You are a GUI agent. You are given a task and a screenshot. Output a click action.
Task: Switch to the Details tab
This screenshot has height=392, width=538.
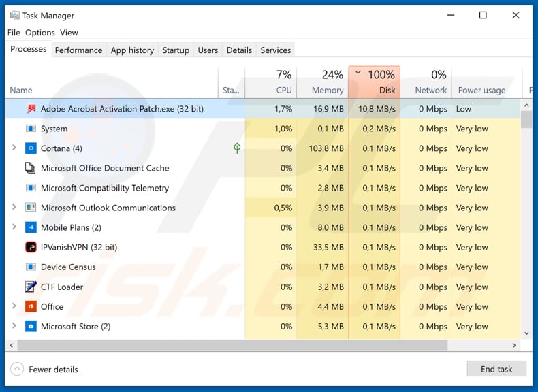[x=239, y=50]
